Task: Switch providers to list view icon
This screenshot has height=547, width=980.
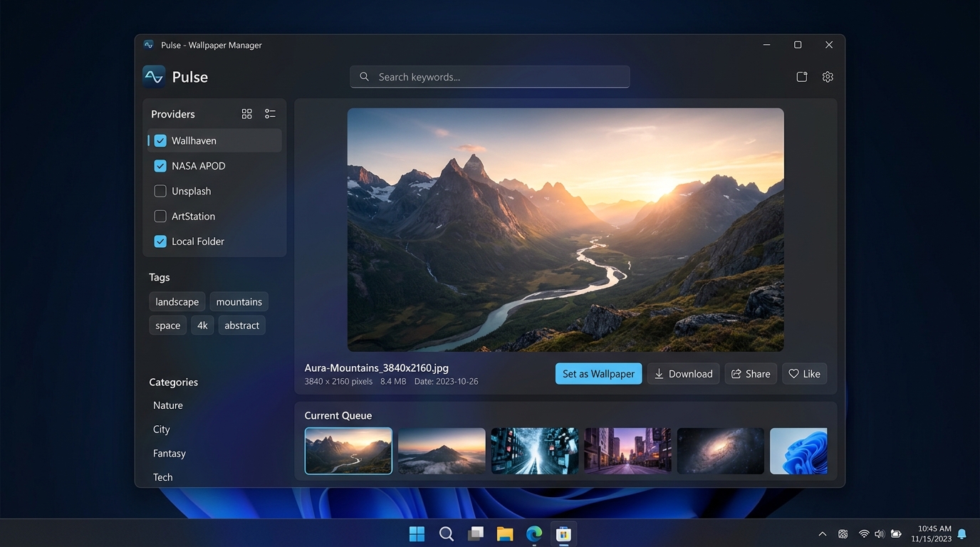Action: pyautogui.click(x=270, y=114)
